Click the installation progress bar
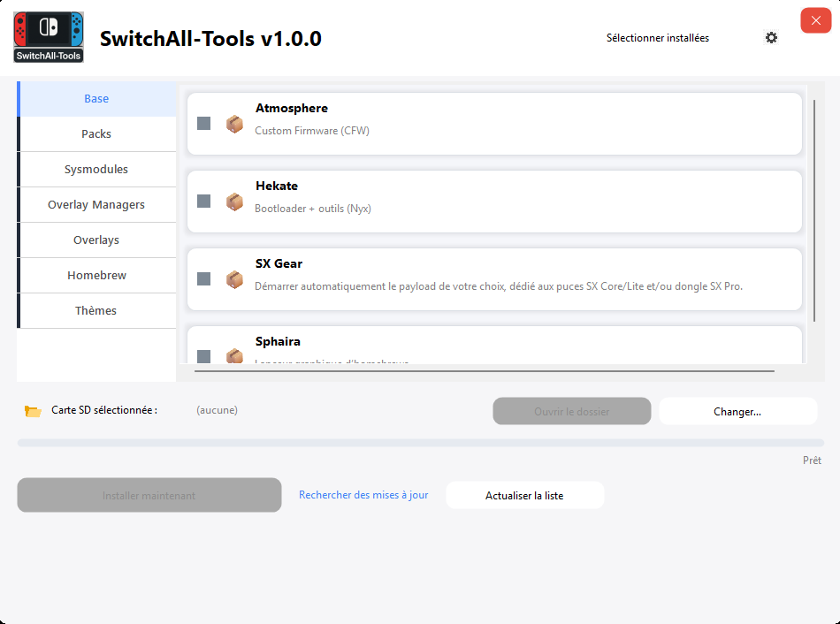 (421, 443)
